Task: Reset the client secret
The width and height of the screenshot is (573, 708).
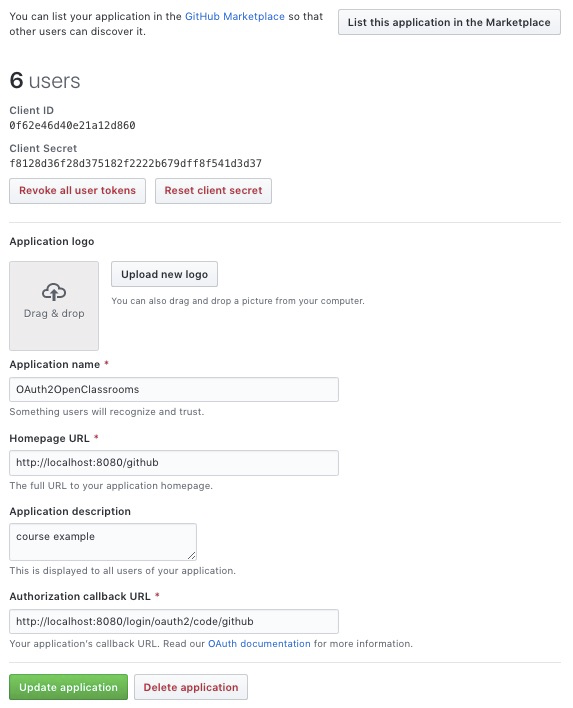Action: tap(213, 191)
